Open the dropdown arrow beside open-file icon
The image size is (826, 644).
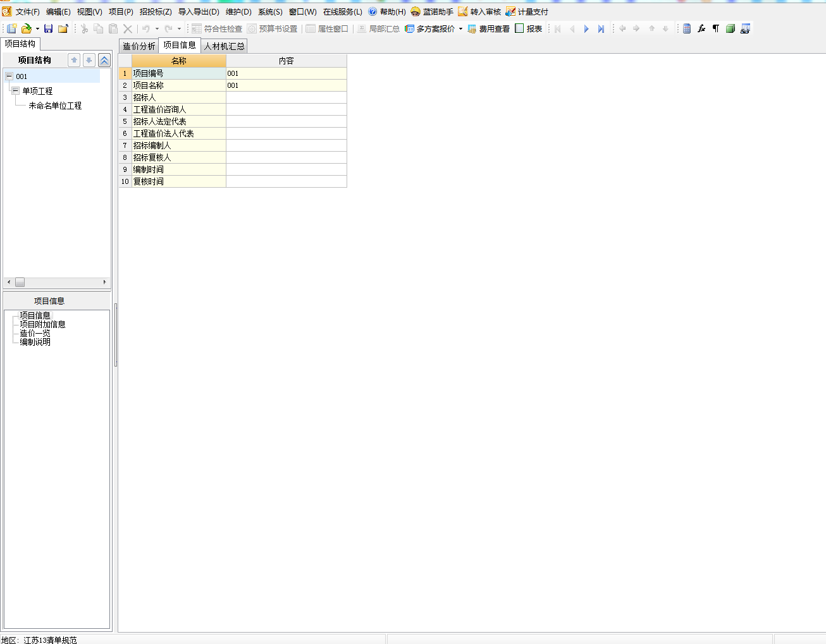[37, 28]
